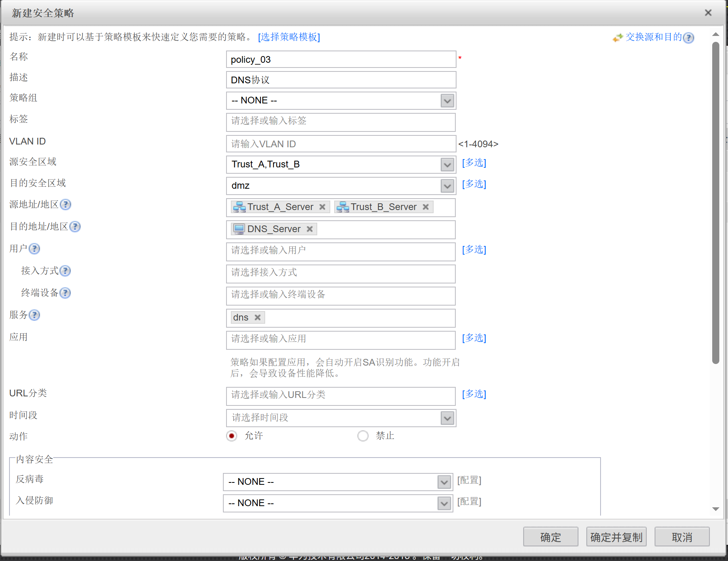Click 多选 next to URL分类 field
This screenshot has height=561, width=728.
474,394
